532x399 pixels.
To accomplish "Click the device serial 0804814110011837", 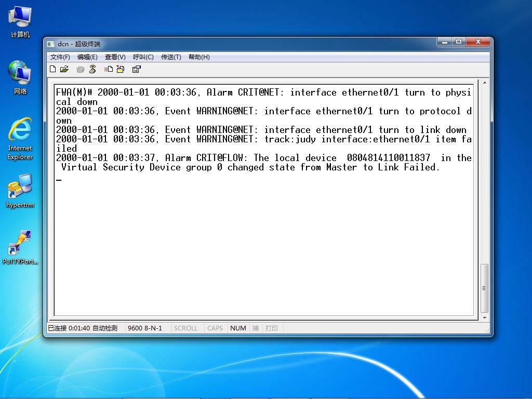I will pyautogui.click(x=389, y=158).
